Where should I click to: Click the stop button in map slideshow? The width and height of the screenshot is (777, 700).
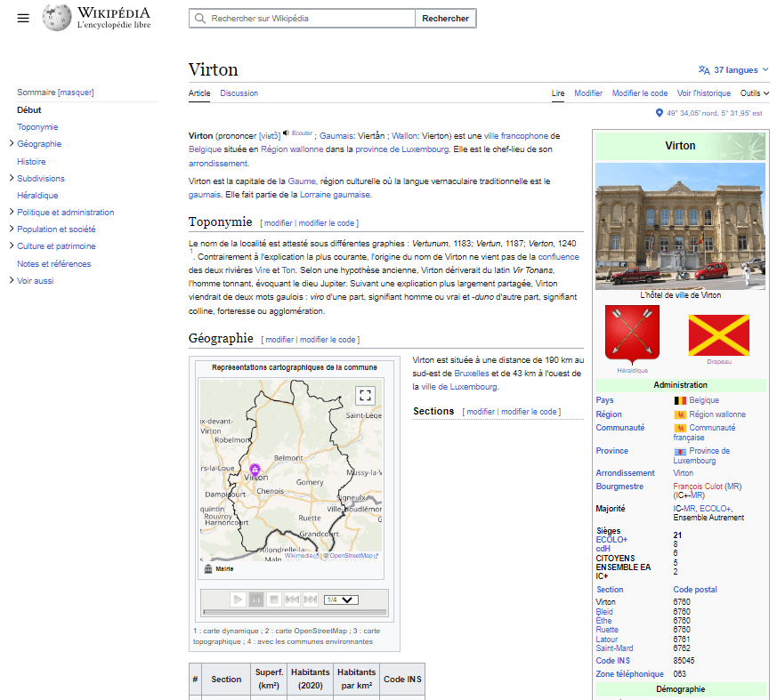[x=274, y=599]
